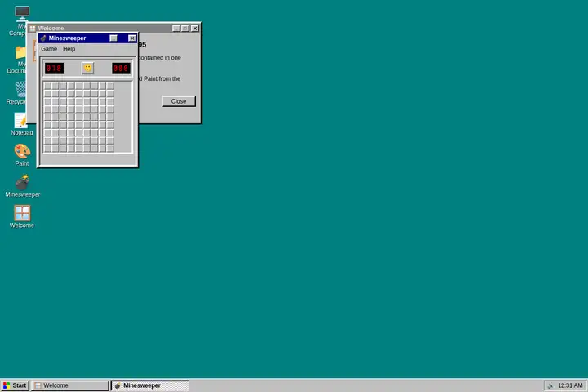Viewport: 588px width, 392px height.
Task: Reveal the bottom-right corner cell of the minefield
Action: [110, 148]
